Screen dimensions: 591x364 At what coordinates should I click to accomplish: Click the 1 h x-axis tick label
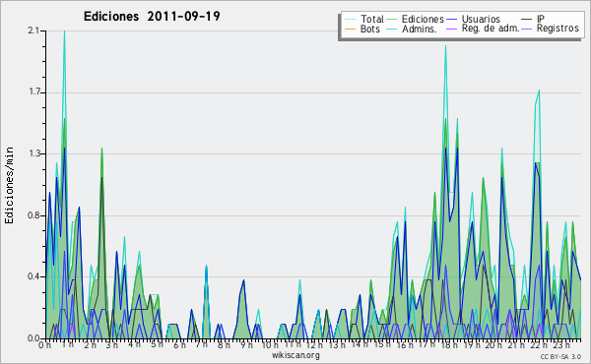point(68,344)
